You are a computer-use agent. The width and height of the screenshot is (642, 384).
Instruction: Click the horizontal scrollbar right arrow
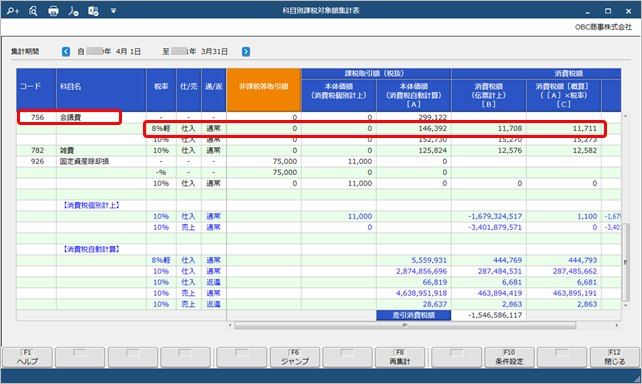tap(617, 325)
